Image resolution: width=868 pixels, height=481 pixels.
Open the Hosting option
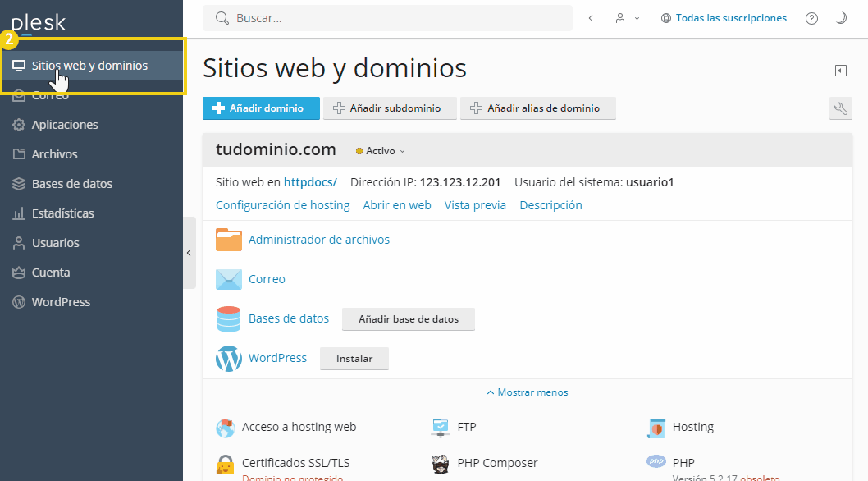pos(693,428)
